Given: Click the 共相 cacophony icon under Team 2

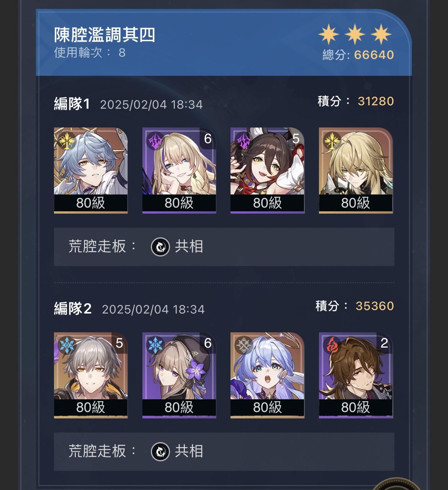Looking at the screenshot, I should 160,452.
